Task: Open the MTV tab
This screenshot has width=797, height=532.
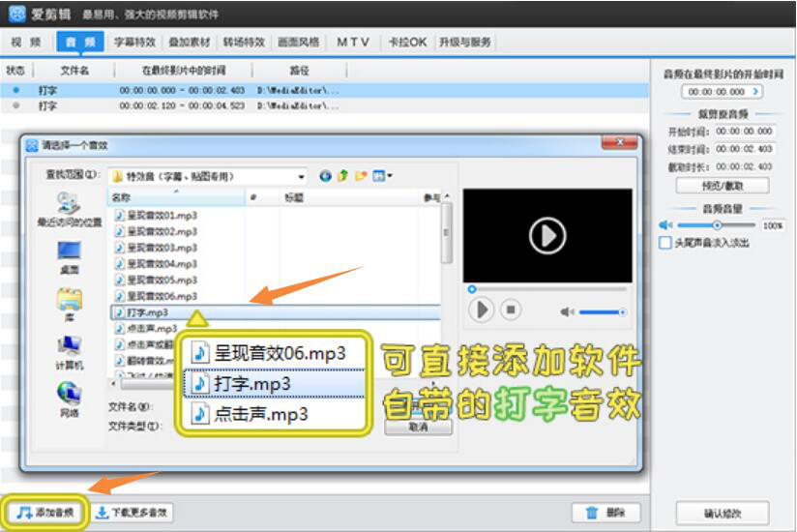Action: click(x=353, y=43)
